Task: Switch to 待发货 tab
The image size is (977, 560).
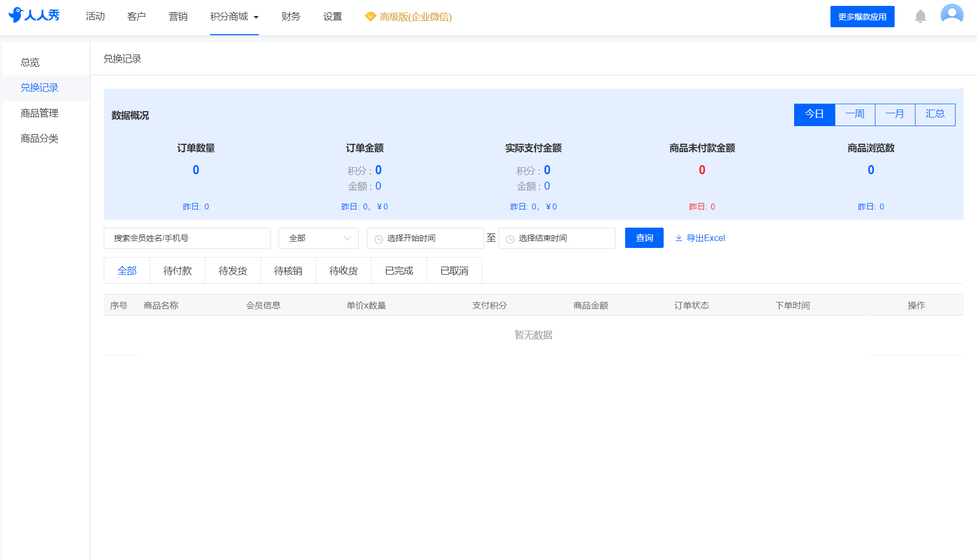Action: click(x=233, y=271)
